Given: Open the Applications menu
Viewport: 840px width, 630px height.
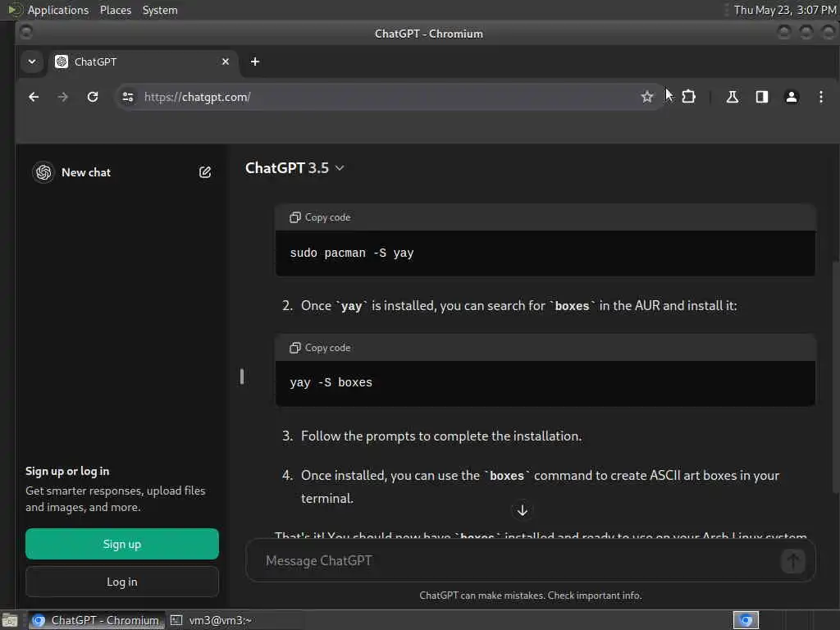Looking at the screenshot, I should [x=58, y=10].
